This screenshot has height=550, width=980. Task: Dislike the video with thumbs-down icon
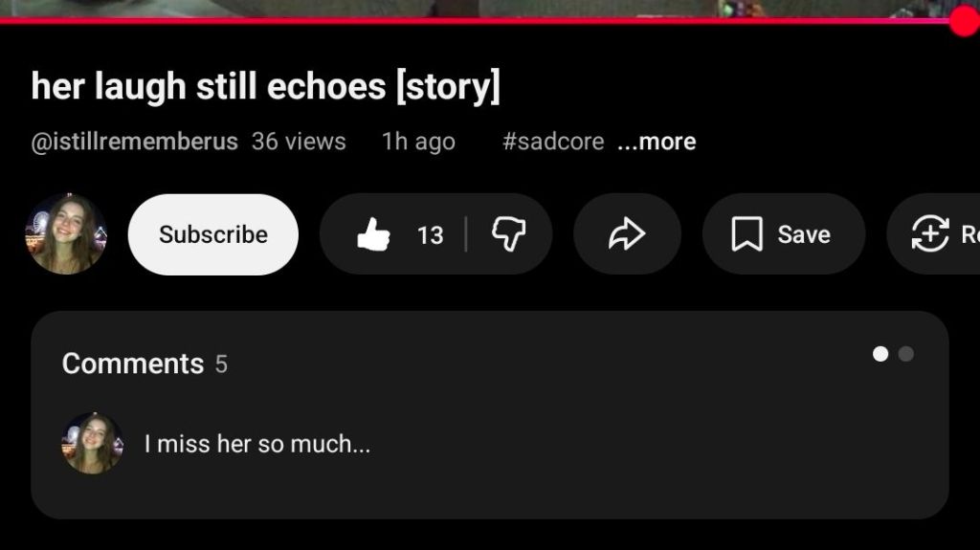(509, 234)
